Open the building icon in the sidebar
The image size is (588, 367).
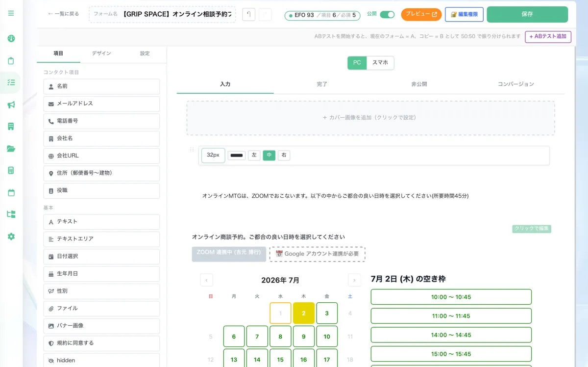pyautogui.click(x=11, y=127)
